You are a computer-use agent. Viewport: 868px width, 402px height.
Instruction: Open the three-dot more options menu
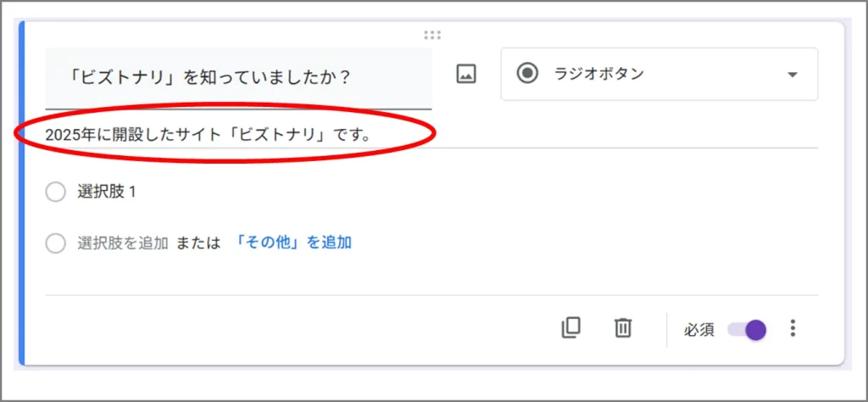pyautogui.click(x=793, y=328)
